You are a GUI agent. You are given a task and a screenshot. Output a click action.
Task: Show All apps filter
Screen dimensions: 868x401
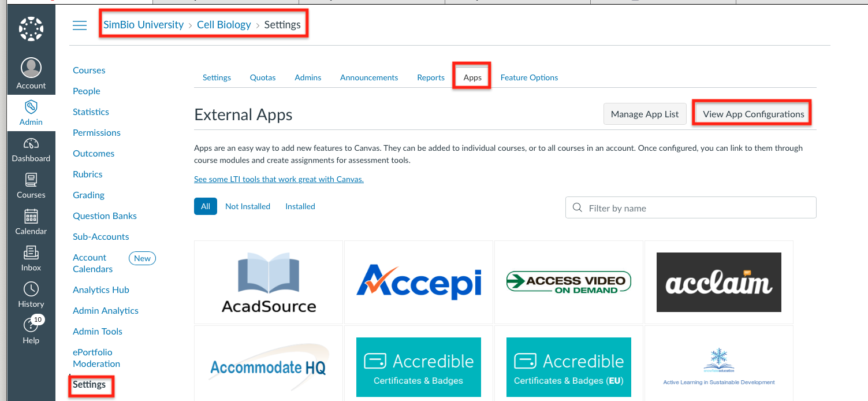pyautogui.click(x=206, y=206)
